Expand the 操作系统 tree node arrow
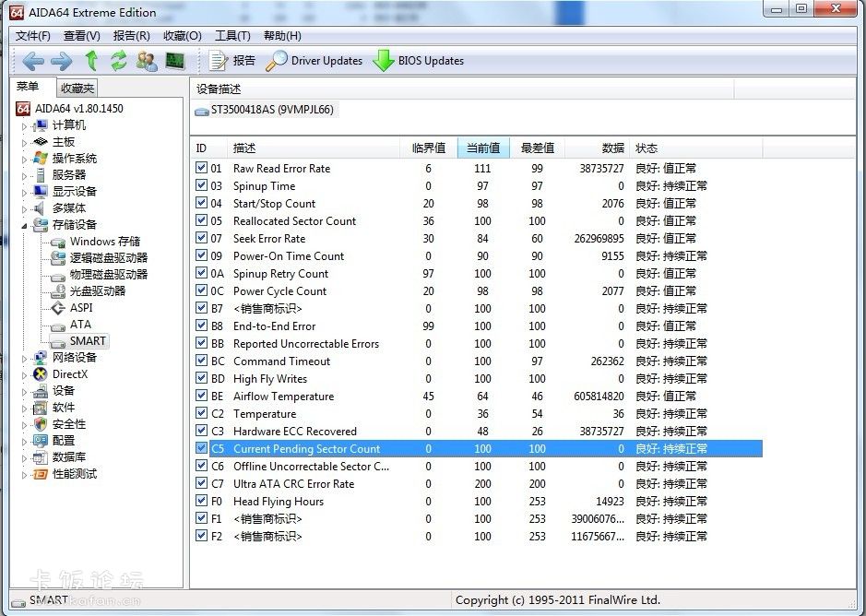 click(24, 160)
